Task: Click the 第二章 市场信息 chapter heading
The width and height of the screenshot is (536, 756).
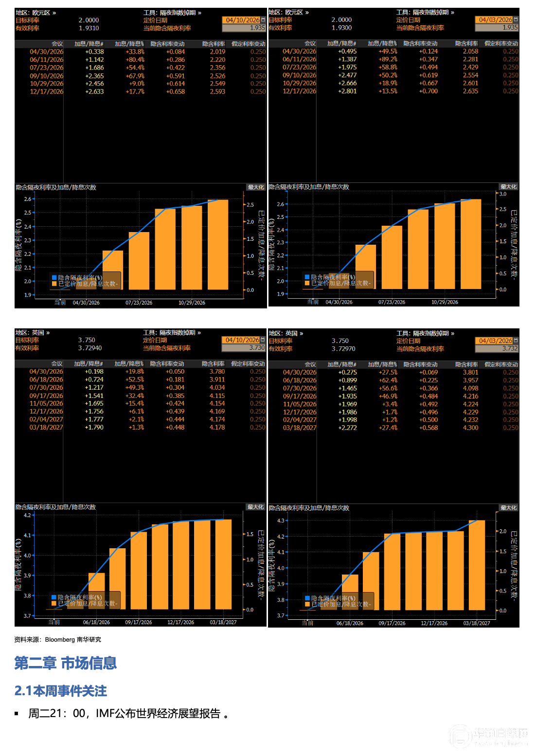Action: (66, 663)
